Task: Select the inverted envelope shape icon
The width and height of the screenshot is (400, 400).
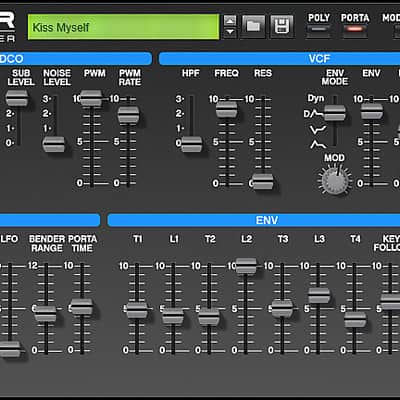Action: (318, 129)
